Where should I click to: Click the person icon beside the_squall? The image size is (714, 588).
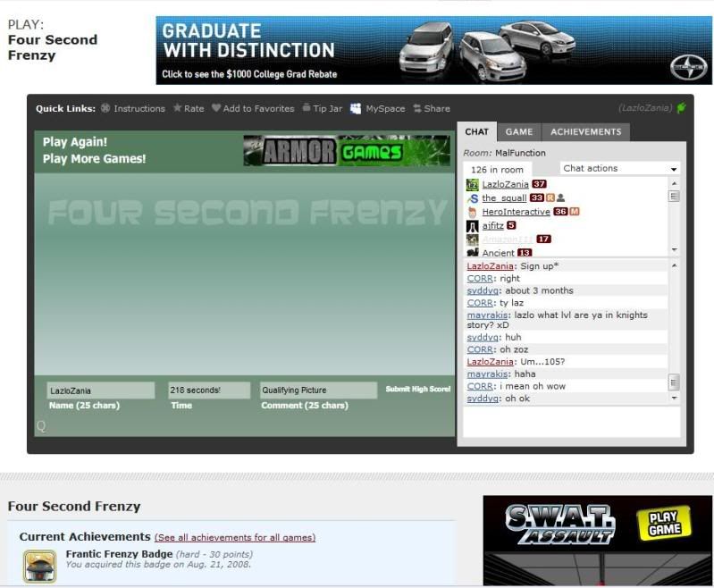click(561, 197)
